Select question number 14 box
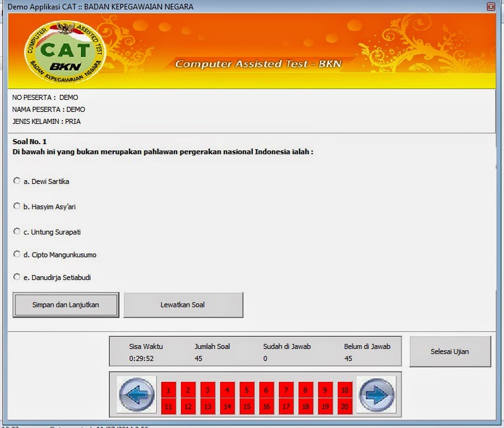The height and width of the screenshot is (428, 504). [227, 406]
